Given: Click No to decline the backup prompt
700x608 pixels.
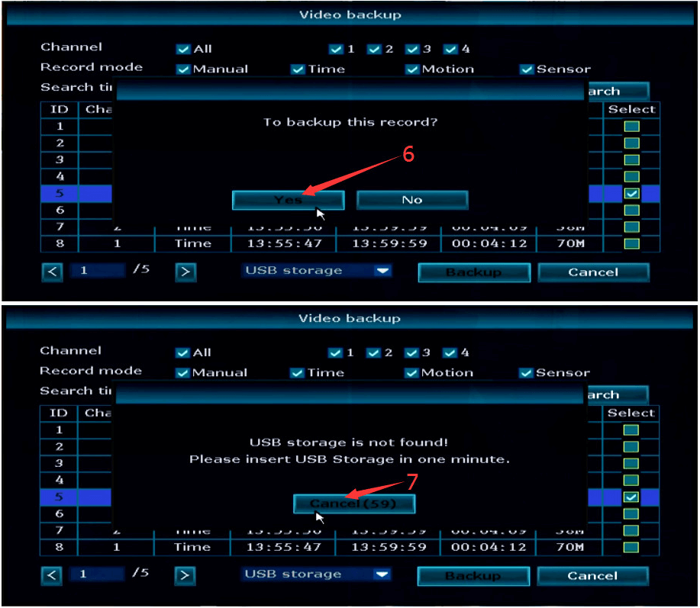Looking at the screenshot, I should (411, 199).
